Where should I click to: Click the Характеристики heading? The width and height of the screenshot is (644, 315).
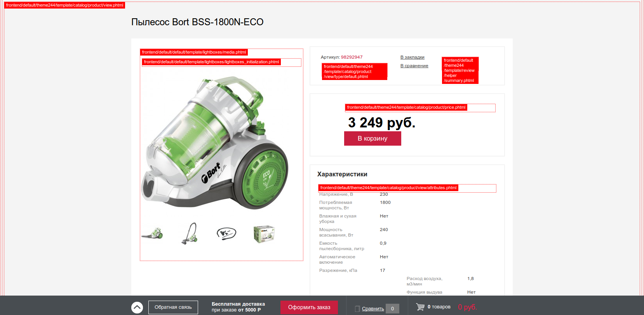[x=342, y=174]
